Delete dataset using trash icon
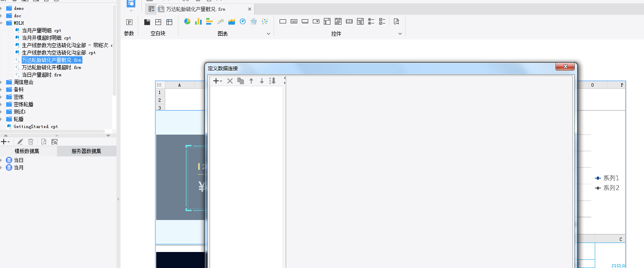644x268 pixels. (31, 142)
